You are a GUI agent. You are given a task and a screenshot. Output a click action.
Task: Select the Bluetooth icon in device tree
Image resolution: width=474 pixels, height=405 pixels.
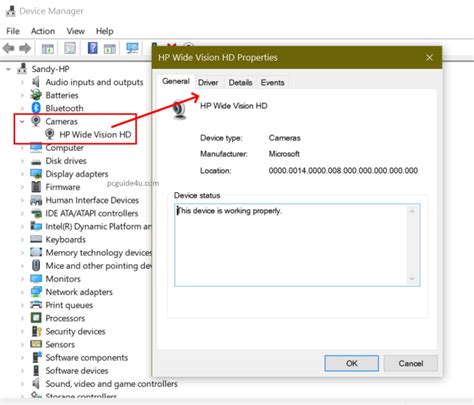click(x=36, y=108)
